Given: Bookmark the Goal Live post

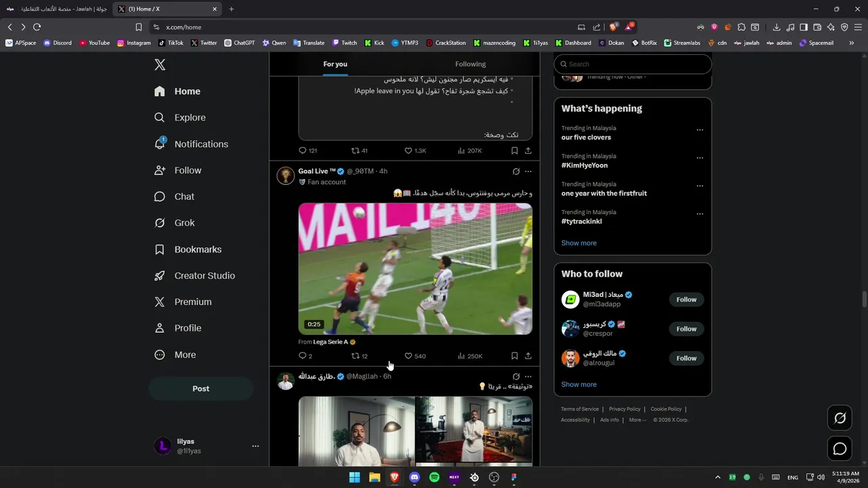Looking at the screenshot, I should (x=515, y=356).
